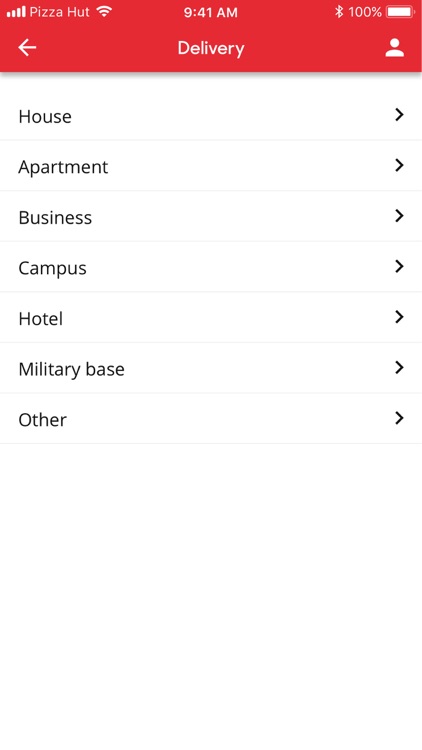Viewport: 422px width, 750px height.
Task: Tap the Wi-Fi signal icon
Action: click(x=104, y=11)
